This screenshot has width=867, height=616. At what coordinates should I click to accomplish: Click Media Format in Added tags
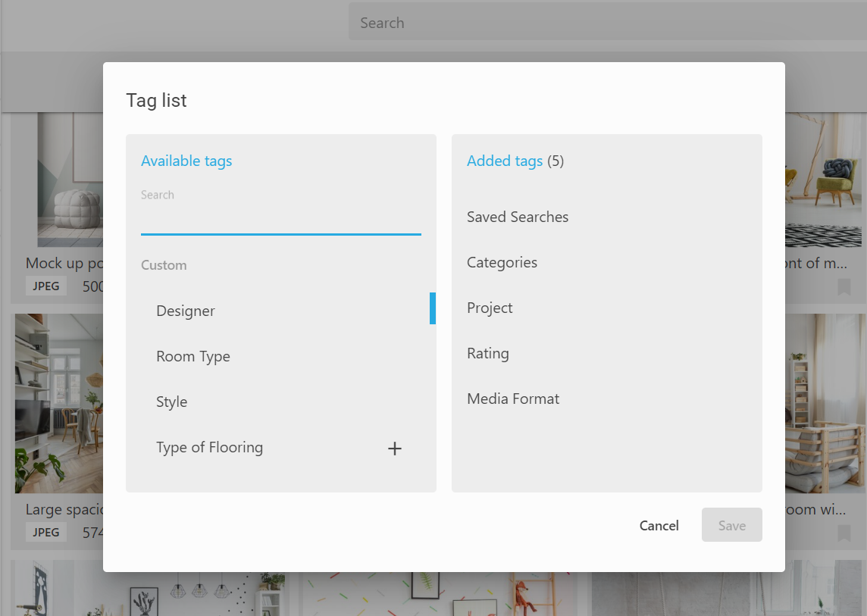(x=513, y=399)
